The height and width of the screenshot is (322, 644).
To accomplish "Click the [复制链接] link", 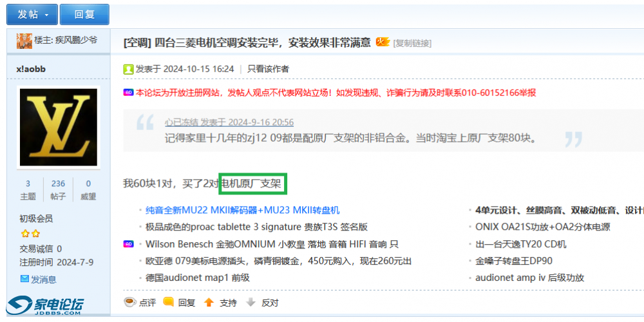I will [412, 43].
